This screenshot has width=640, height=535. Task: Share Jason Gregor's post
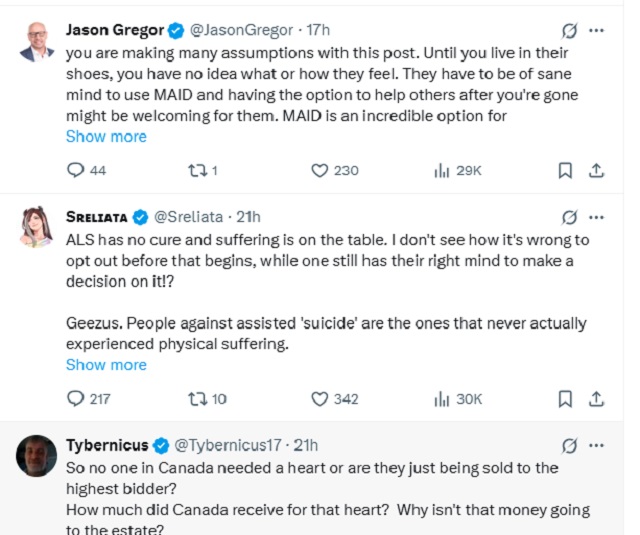click(596, 171)
